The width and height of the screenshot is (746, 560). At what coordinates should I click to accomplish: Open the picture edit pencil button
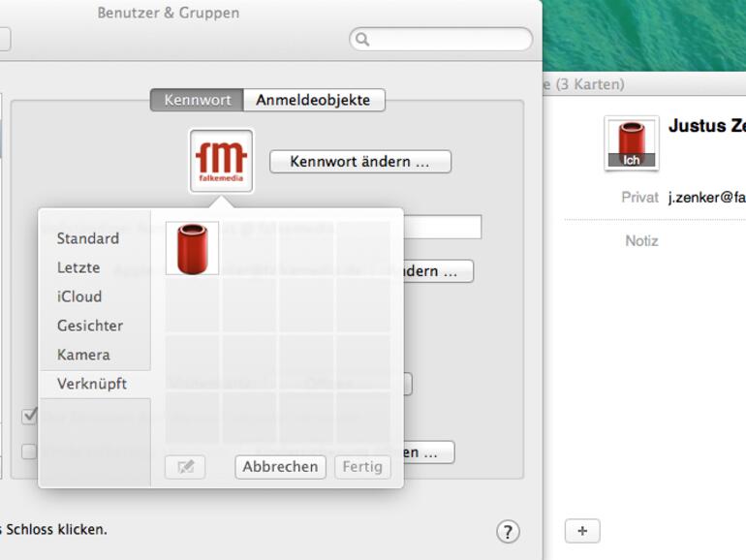(x=185, y=467)
